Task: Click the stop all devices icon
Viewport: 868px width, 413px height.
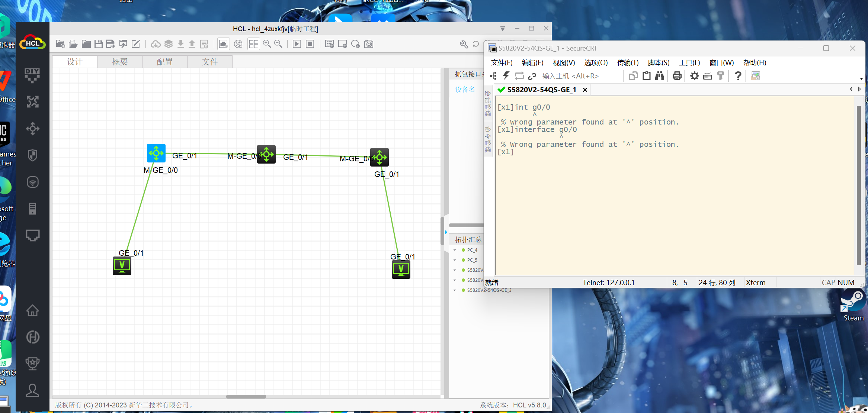Action: pyautogui.click(x=310, y=44)
